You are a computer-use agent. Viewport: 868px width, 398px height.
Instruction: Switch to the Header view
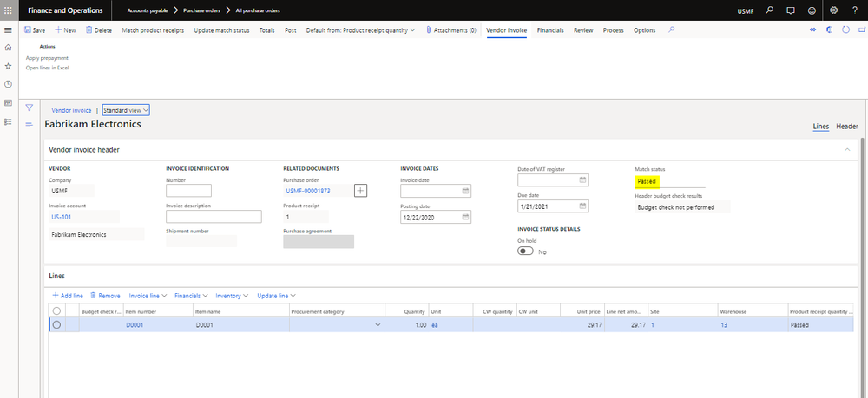point(847,126)
